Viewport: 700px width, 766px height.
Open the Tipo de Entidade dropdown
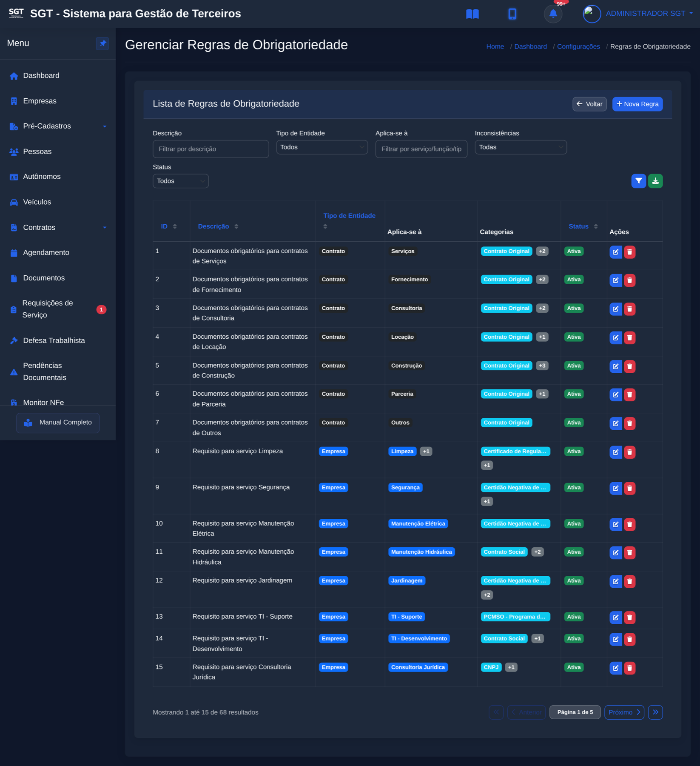click(322, 147)
